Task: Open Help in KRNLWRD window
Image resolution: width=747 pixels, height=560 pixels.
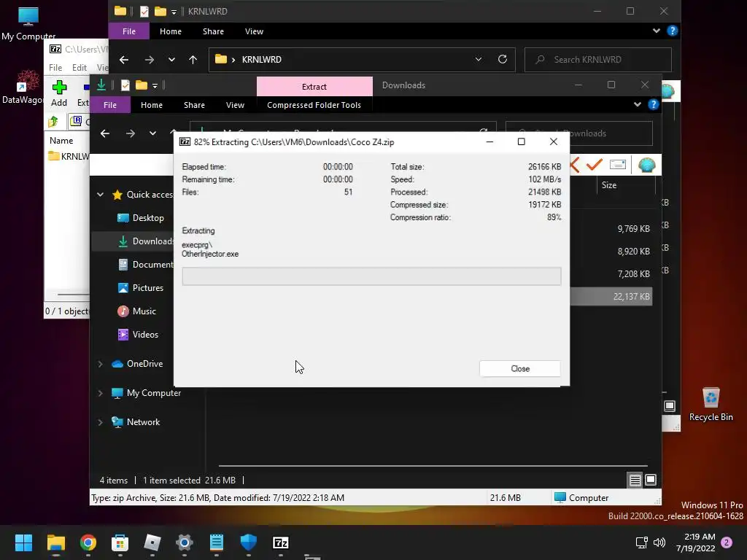Action: 672,31
